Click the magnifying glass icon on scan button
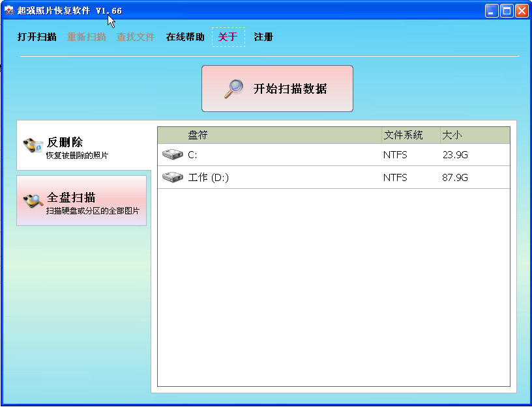This screenshot has height=407, width=532. [x=234, y=89]
